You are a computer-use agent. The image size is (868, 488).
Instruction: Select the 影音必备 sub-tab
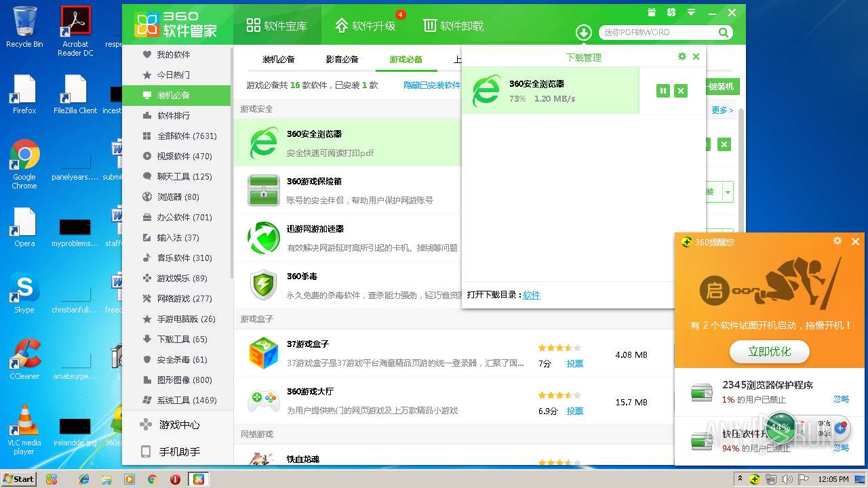pyautogui.click(x=342, y=60)
